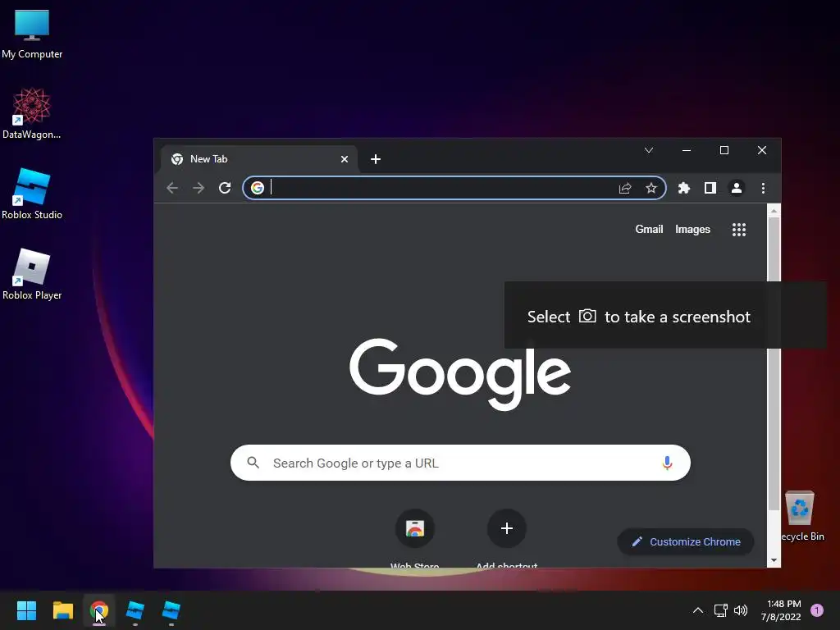
Task: Click the Chrome taskbar icon
Action: 99,610
